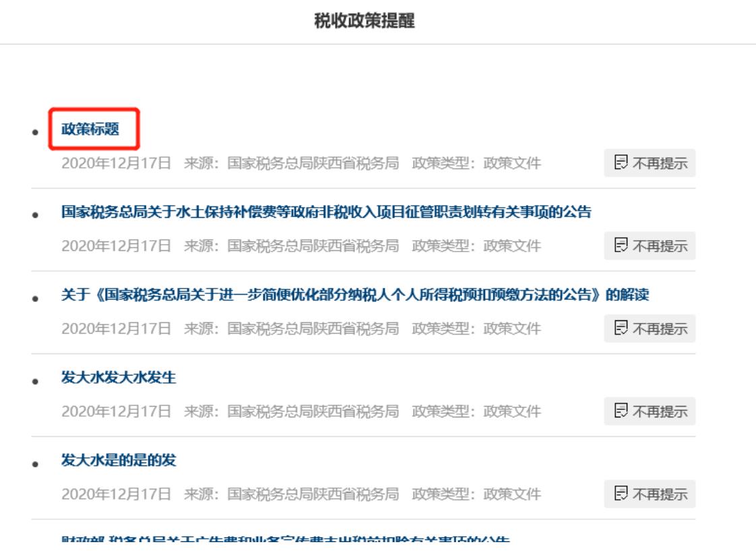Viewport: 756px width, 559px height.
Task: Click the note icon in 政策标题's 不再提示 button
Action: pyautogui.click(x=620, y=164)
